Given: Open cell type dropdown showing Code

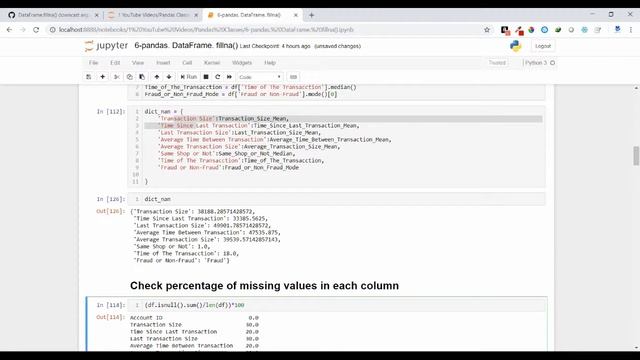Looking at the screenshot, I should 260,77.
